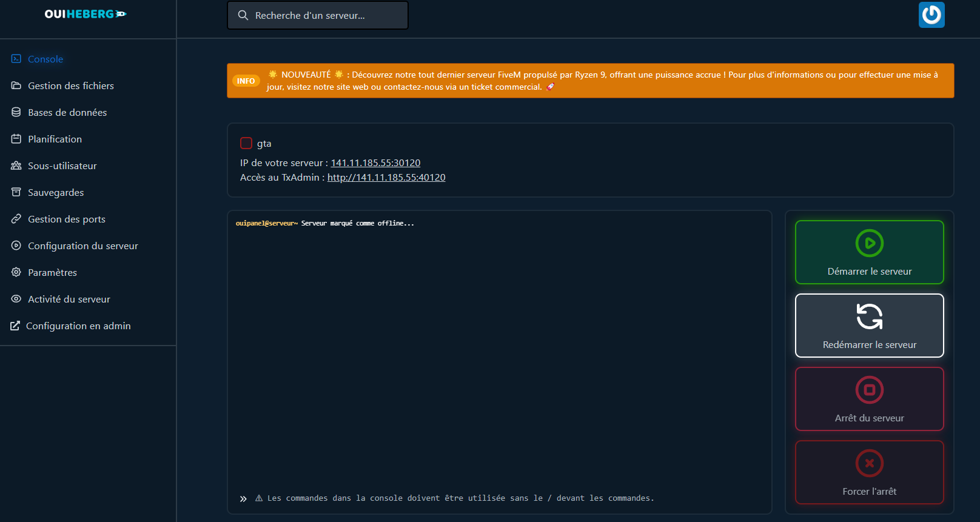Viewport: 980px width, 522px height.
Task: Click the database icon for Bases de données
Action: (16, 112)
